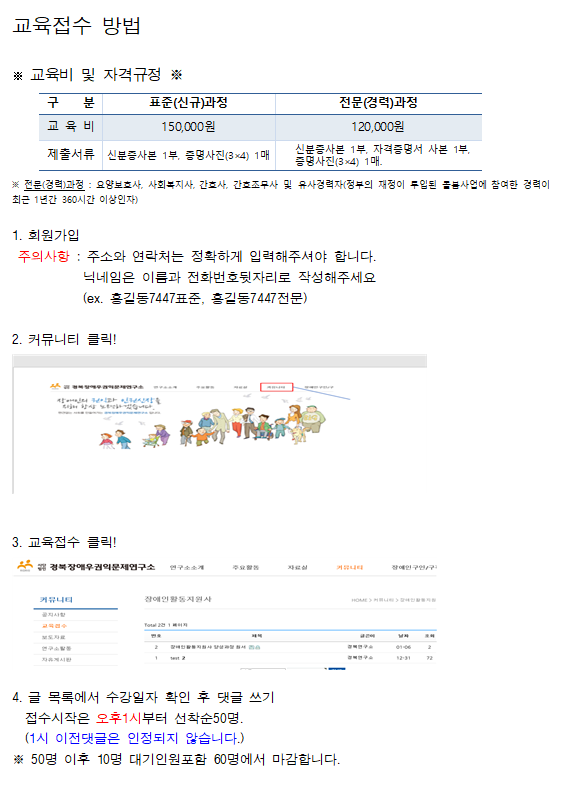Click the small orange logo above the family illustration
563x786 pixels.
coord(55,386)
